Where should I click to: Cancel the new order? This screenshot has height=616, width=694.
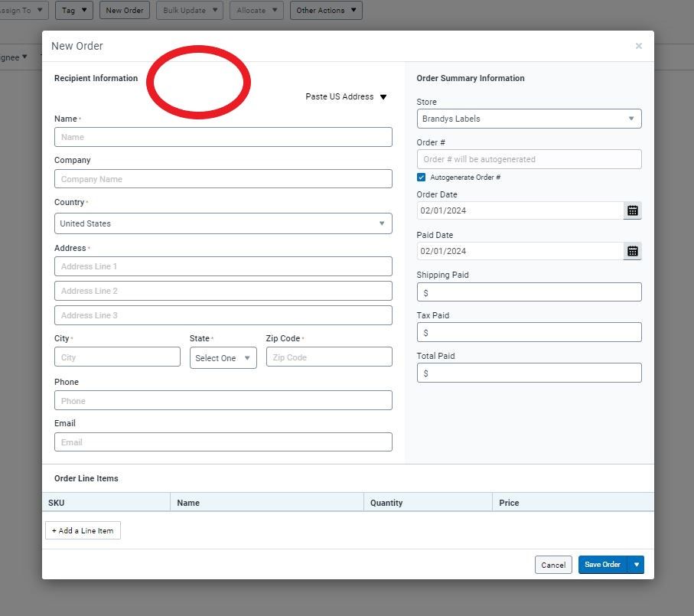tap(553, 565)
